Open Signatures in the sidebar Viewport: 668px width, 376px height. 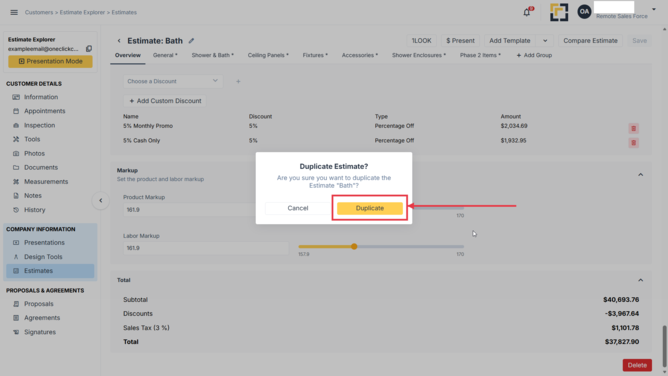click(40, 332)
